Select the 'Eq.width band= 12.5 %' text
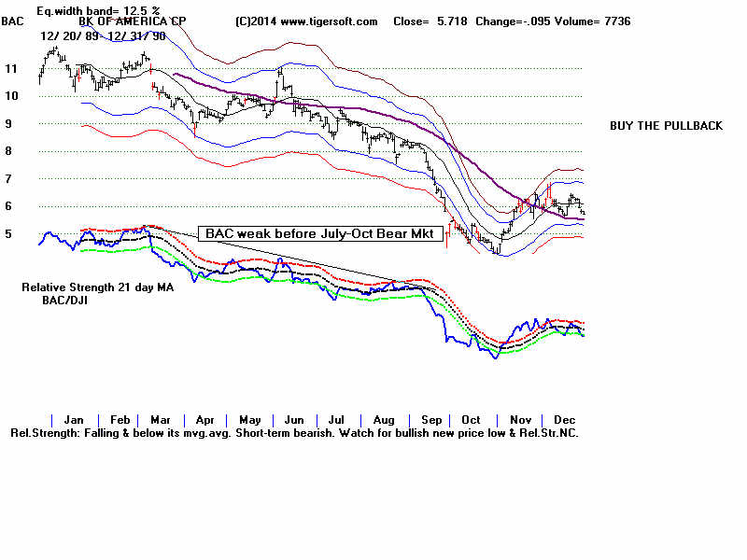 pyautogui.click(x=99, y=10)
